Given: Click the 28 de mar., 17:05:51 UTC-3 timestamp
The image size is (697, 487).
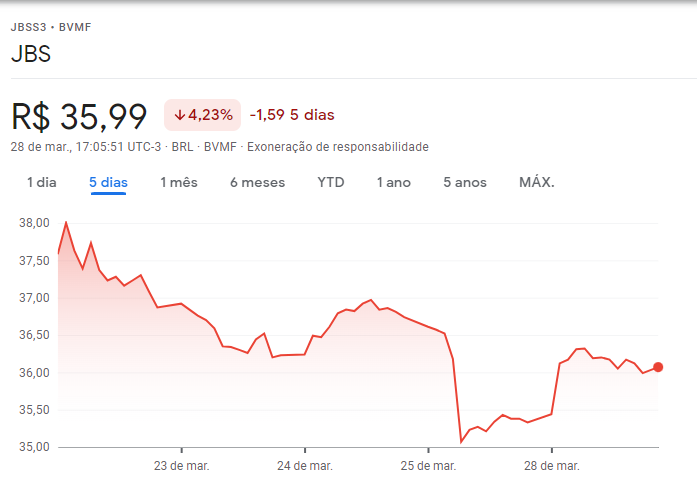Looking at the screenshot, I should click(x=86, y=147).
